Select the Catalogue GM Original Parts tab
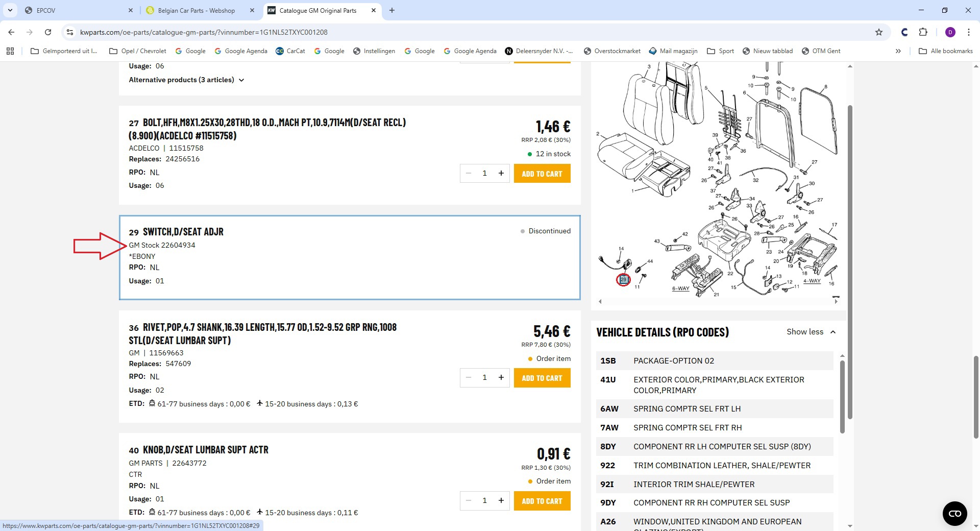This screenshot has height=531, width=980. [323, 10]
